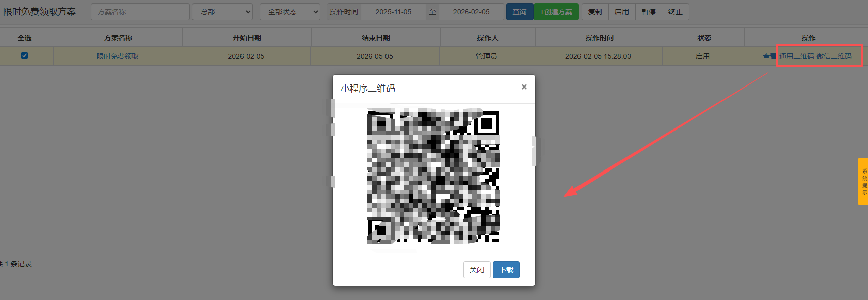Click the 小程序二维码 dialog title
The image size is (868, 300).
(368, 88)
